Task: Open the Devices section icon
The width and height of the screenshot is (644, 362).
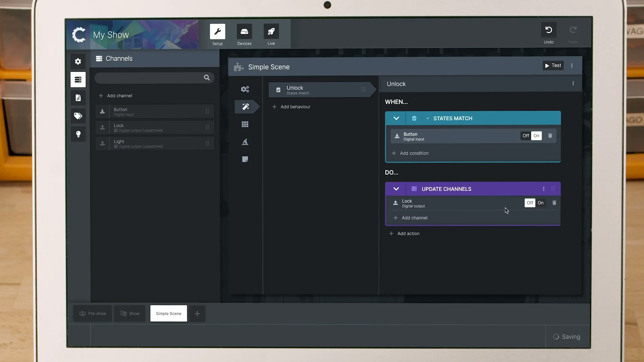Action: 244,32
